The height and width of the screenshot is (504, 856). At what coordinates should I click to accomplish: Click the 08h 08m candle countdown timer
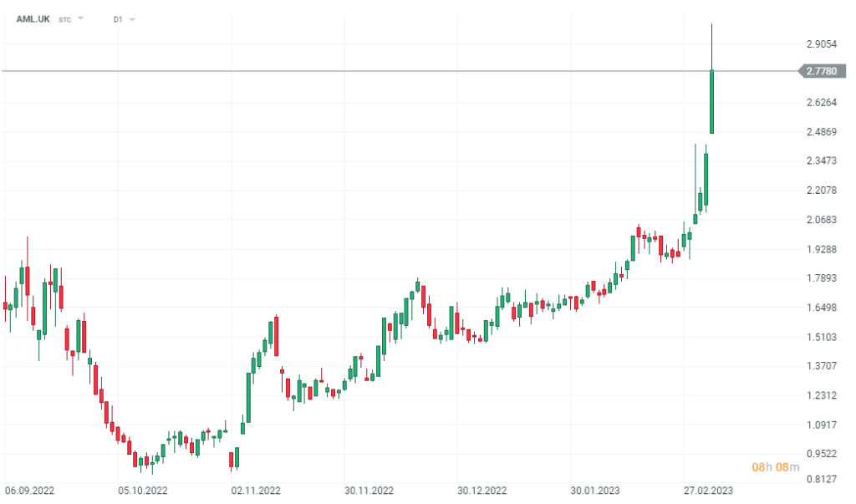tap(775, 467)
